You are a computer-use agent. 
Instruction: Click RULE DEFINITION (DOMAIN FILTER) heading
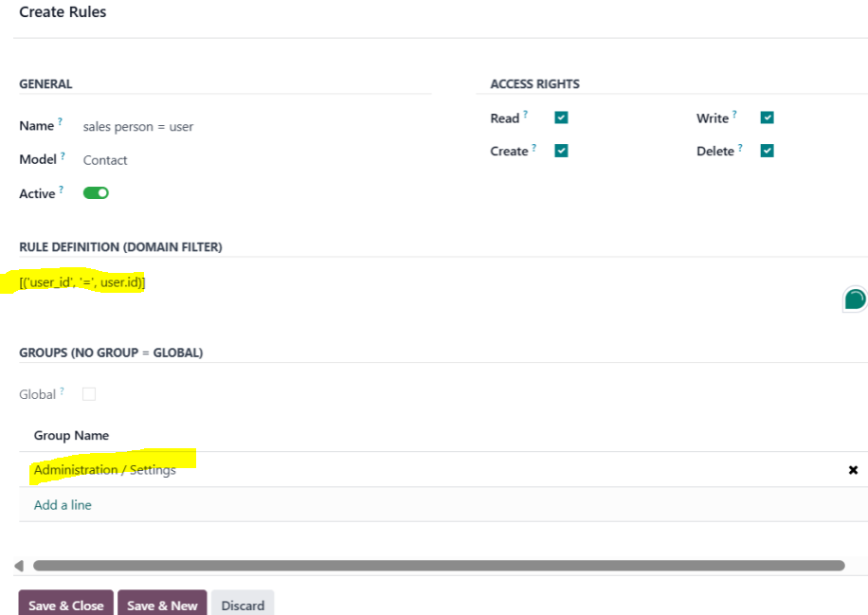pos(120,247)
